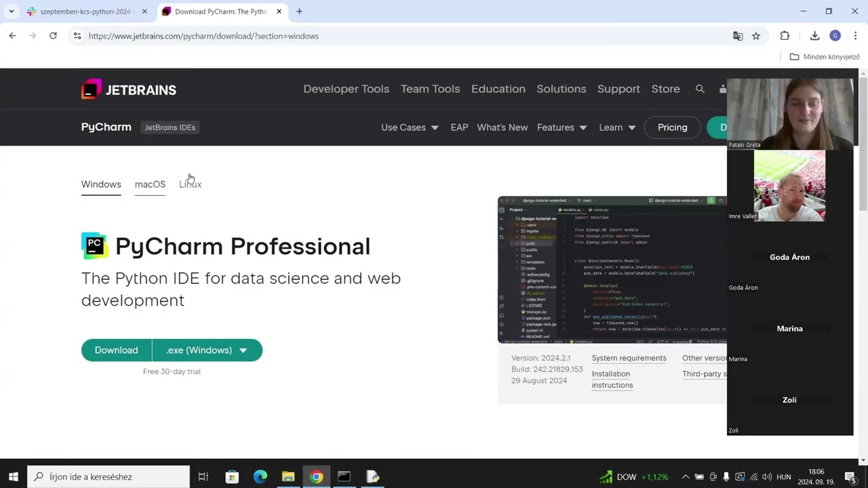This screenshot has height=488, width=868.
Task: Click the Chrome taskbar icon
Action: tap(316, 476)
